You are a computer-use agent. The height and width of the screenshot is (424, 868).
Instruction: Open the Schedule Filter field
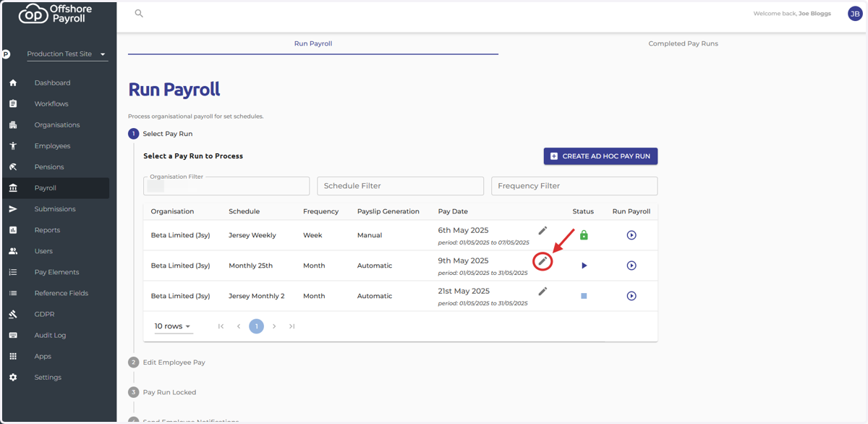click(400, 186)
